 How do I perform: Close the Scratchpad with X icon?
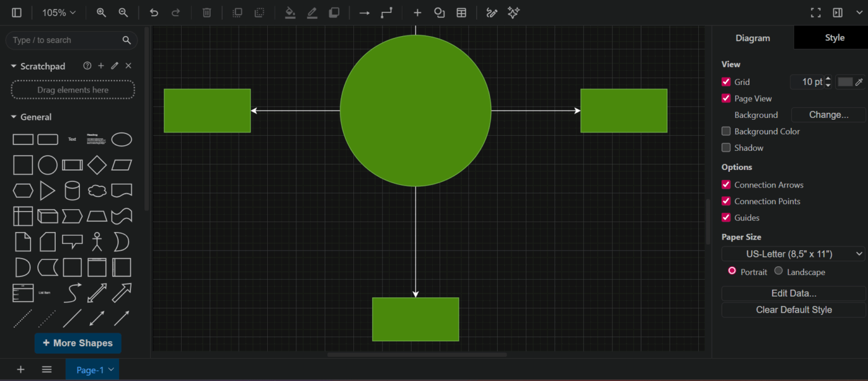128,66
